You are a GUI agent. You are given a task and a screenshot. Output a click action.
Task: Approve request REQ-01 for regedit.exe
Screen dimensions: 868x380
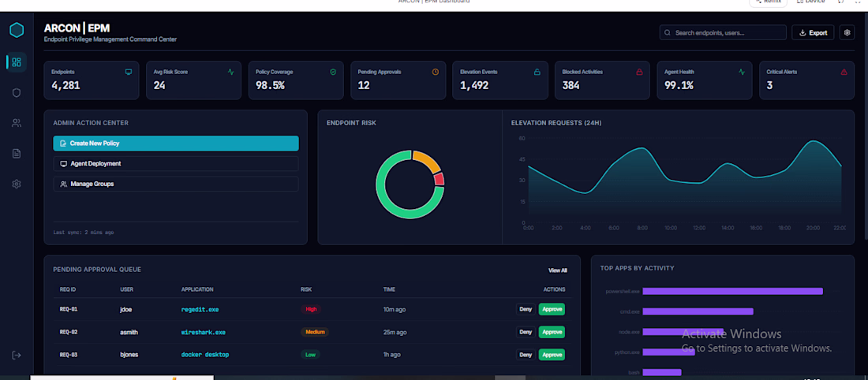pyautogui.click(x=552, y=309)
